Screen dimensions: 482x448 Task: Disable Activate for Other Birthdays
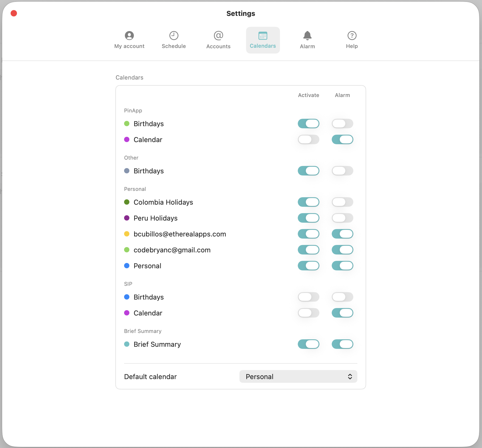(x=309, y=171)
